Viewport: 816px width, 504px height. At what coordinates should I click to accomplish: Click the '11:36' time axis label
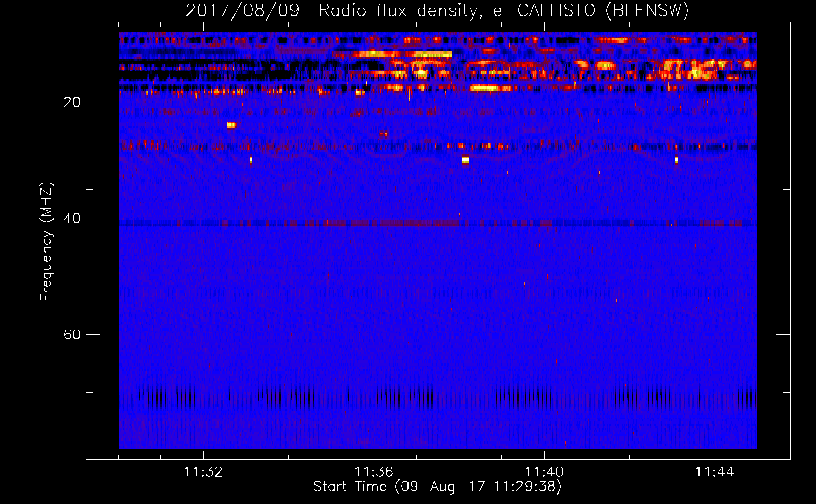374,472
